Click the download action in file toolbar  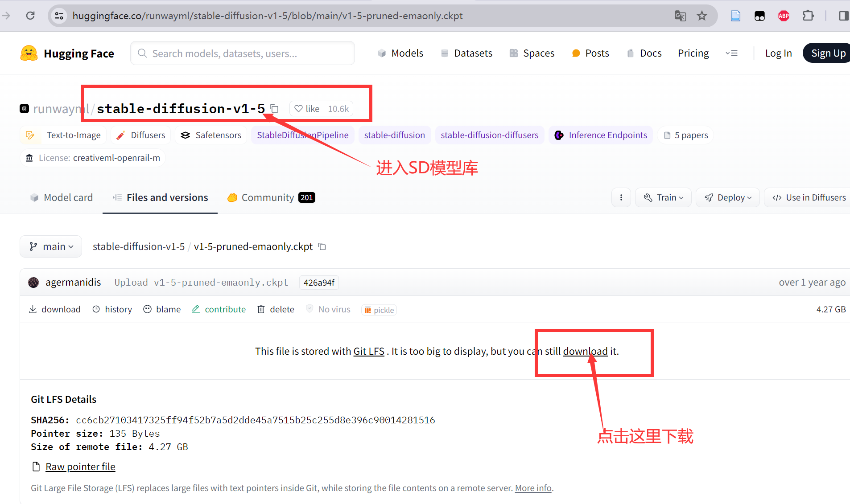coord(55,309)
